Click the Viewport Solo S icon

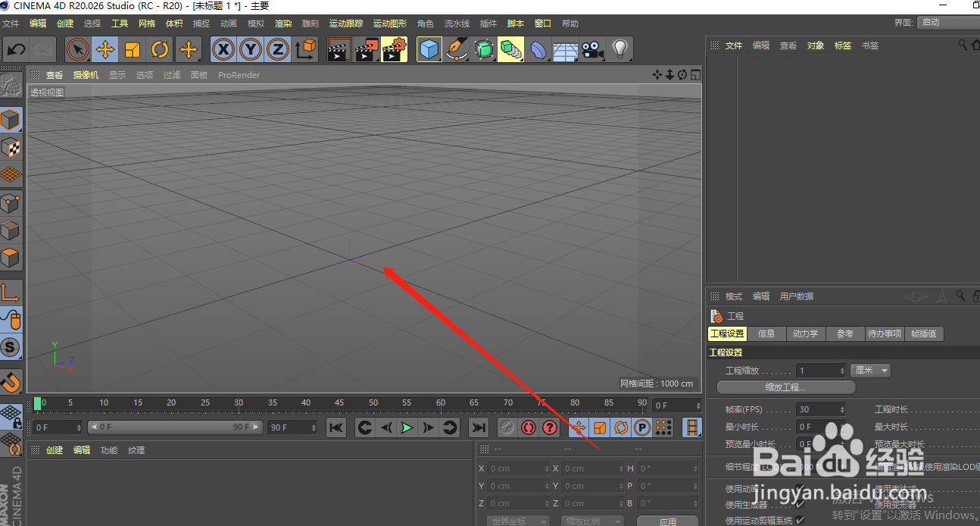point(11,348)
